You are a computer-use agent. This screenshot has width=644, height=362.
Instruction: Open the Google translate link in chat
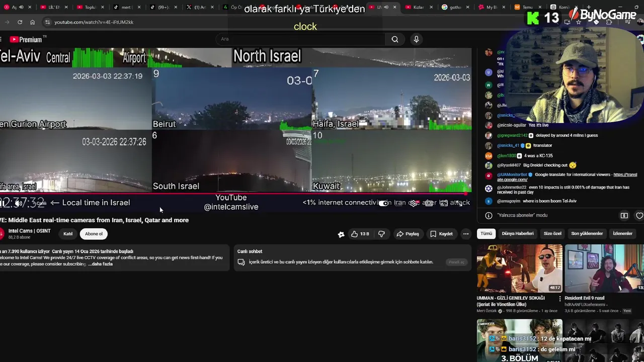pyautogui.click(x=567, y=177)
